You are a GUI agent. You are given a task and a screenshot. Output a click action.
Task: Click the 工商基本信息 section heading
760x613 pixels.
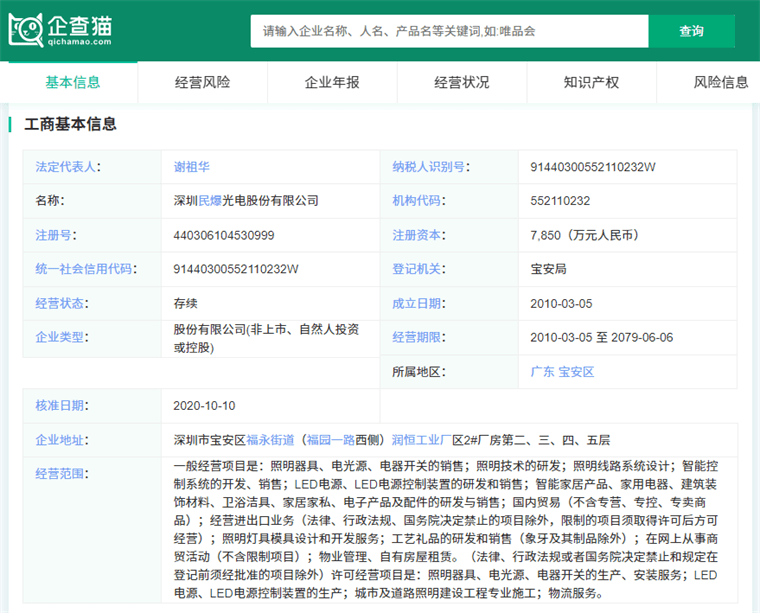coord(70,124)
